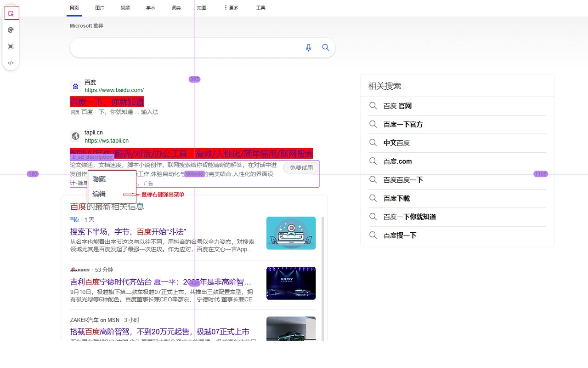Click search icon beside 百度搜一下
588x368 pixels.
373,235
